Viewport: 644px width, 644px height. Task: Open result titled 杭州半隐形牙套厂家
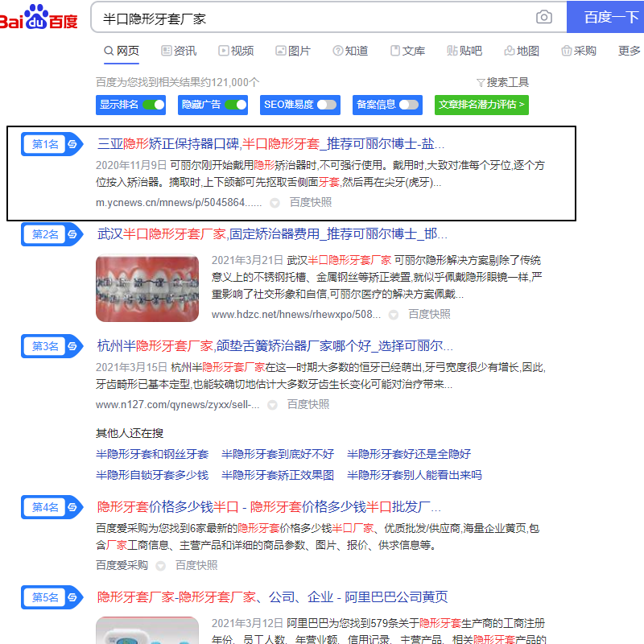pos(275,346)
